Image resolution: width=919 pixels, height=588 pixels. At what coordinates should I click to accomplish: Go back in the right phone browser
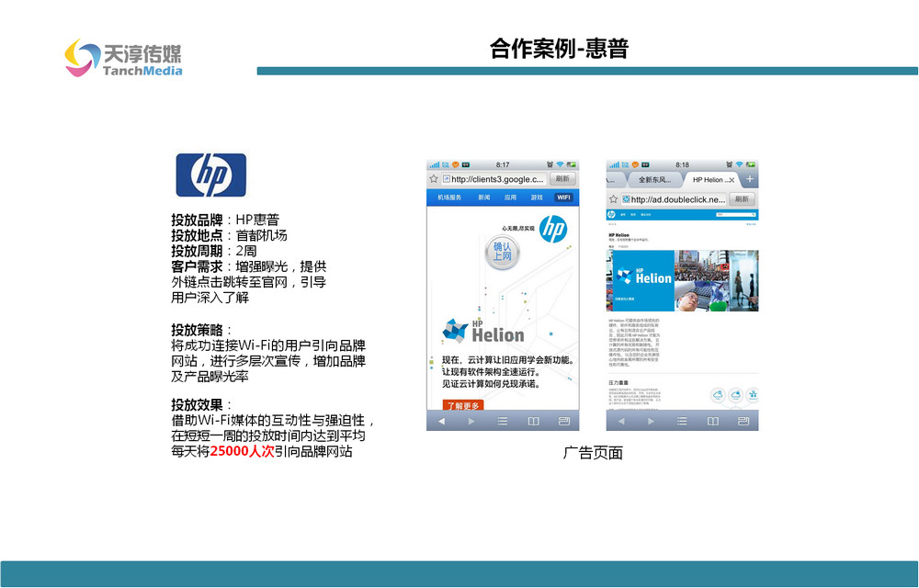point(620,421)
